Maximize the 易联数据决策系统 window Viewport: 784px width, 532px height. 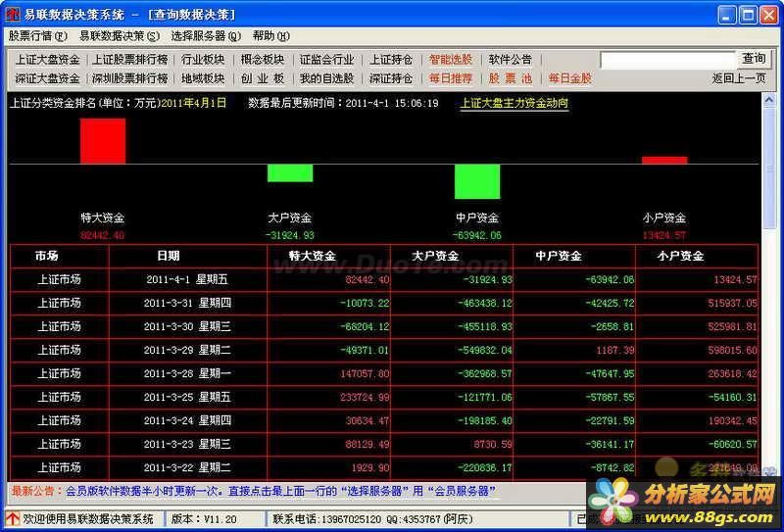tap(749, 15)
